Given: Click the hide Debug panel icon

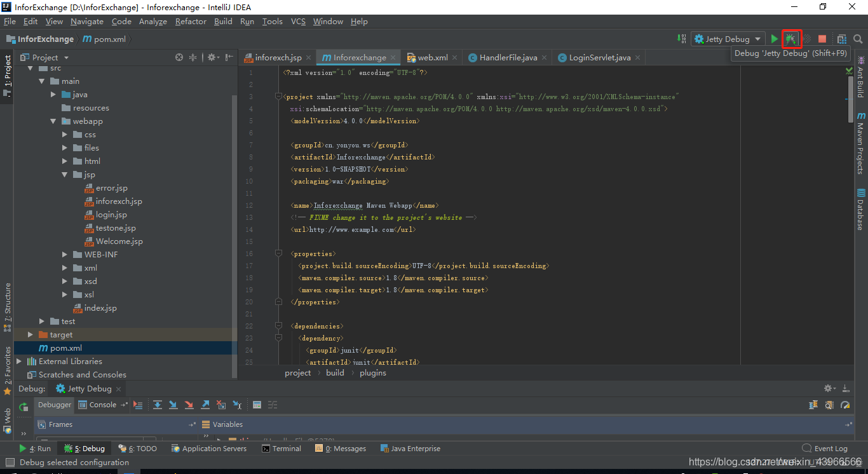Looking at the screenshot, I should pyautogui.click(x=846, y=388).
